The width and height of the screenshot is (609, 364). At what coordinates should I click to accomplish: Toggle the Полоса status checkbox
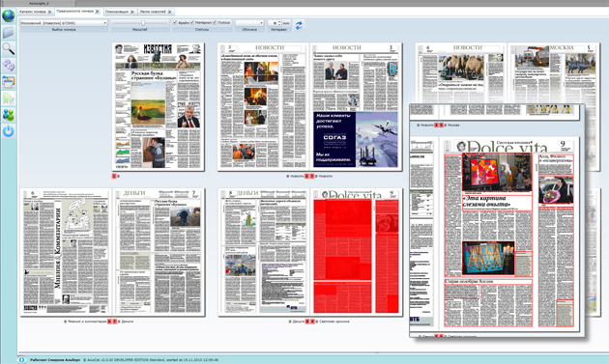coord(215,22)
